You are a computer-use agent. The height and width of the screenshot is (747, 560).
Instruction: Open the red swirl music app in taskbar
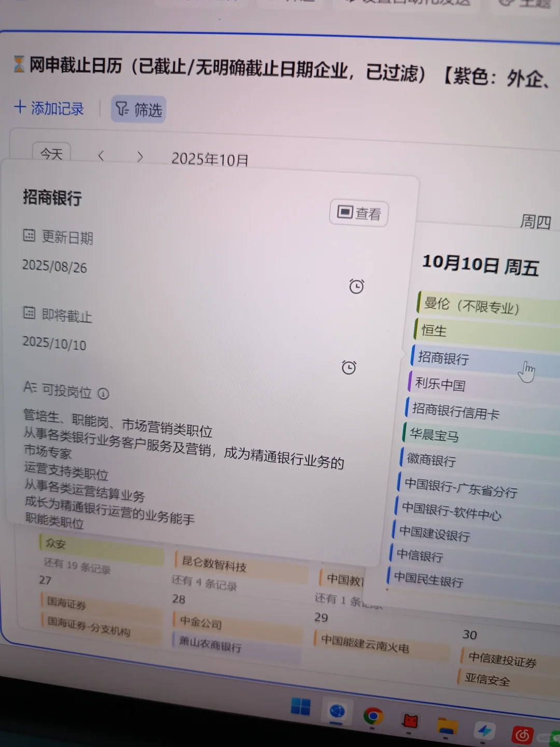(x=522, y=736)
